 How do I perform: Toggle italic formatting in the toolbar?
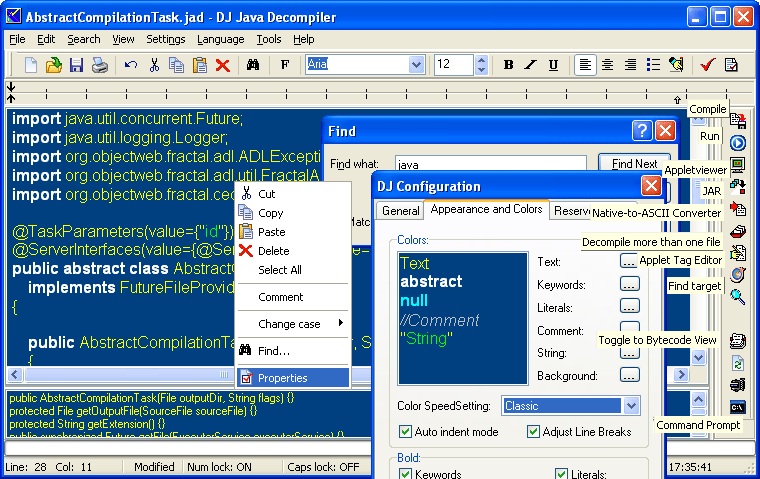(x=531, y=64)
